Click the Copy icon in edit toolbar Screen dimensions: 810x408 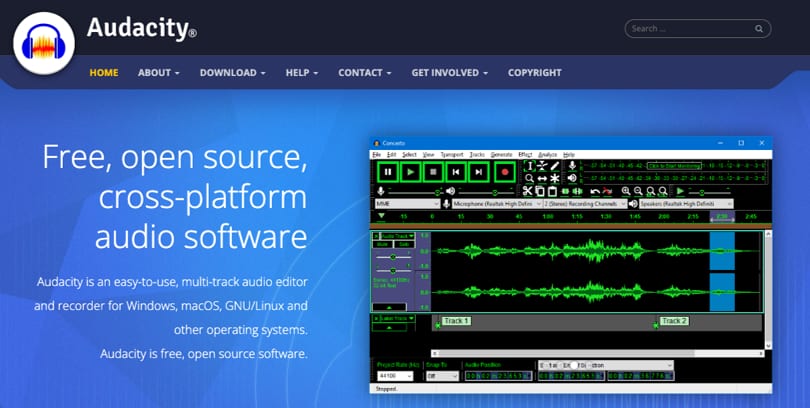tap(540, 191)
